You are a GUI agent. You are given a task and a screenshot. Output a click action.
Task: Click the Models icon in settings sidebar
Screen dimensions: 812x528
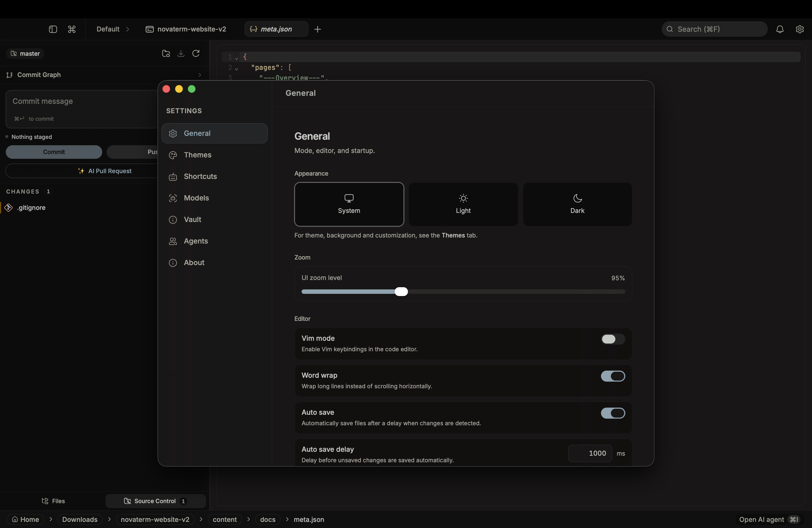click(173, 198)
